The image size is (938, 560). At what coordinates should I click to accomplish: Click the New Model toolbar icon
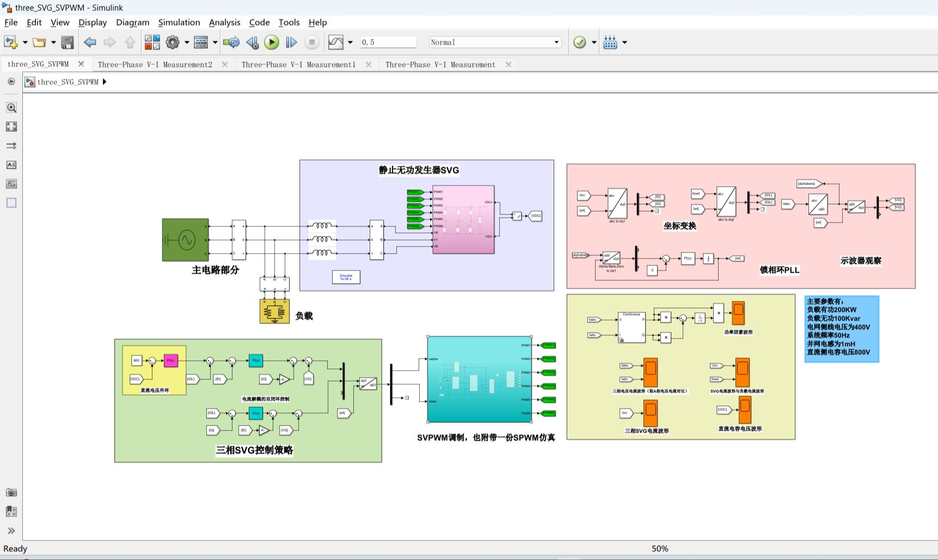(x=11, y=42)
